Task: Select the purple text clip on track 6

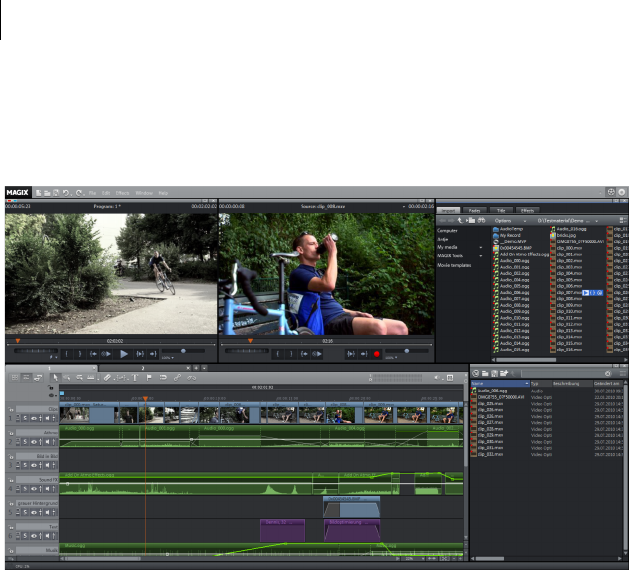Action: (283, 530)
